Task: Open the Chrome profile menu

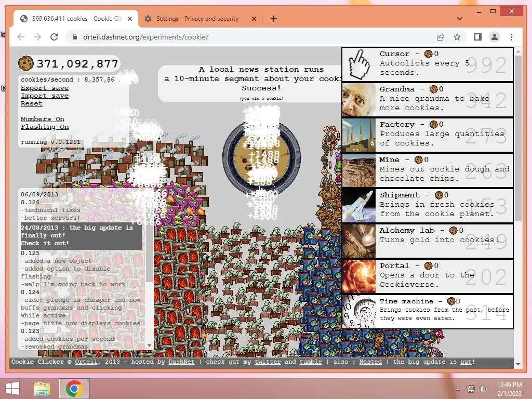Action: (x=495, y=37)
